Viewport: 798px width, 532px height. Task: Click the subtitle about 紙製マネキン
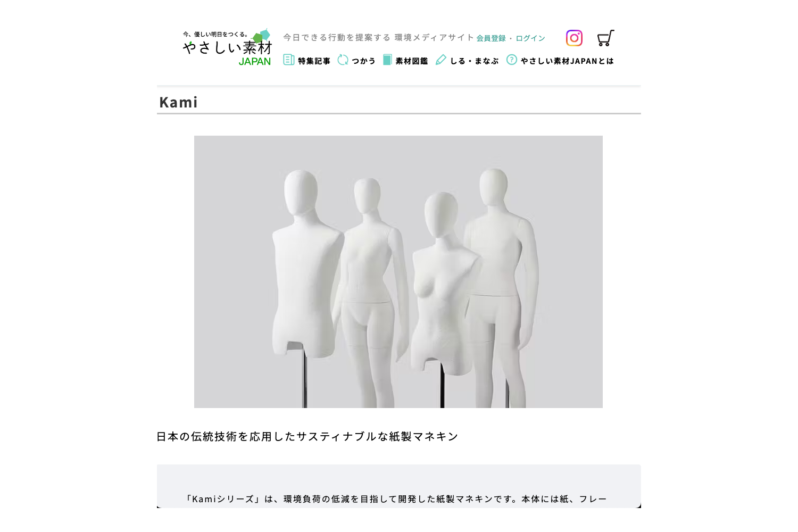click(307, 436)
